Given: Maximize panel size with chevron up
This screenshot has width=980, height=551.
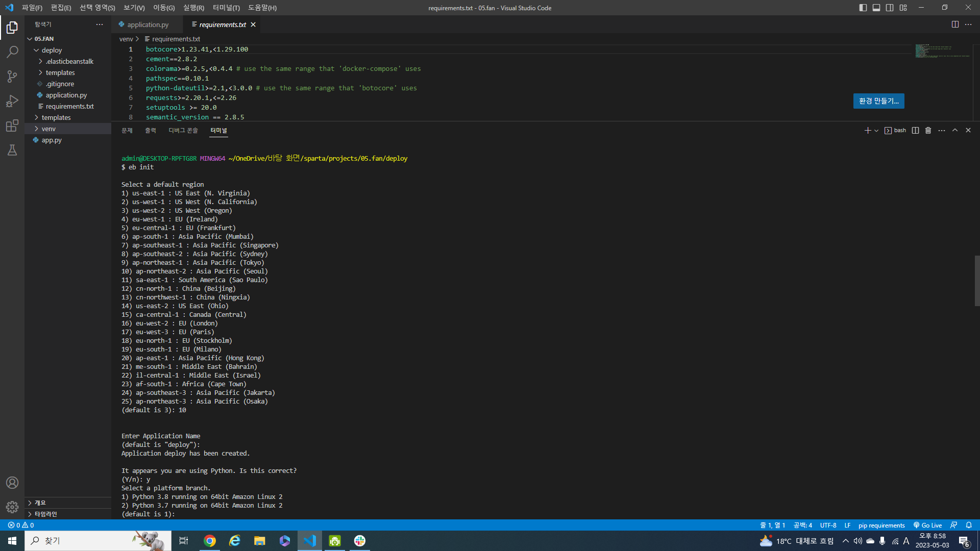Looking at the screenshot, I should [x=954, y=131].
